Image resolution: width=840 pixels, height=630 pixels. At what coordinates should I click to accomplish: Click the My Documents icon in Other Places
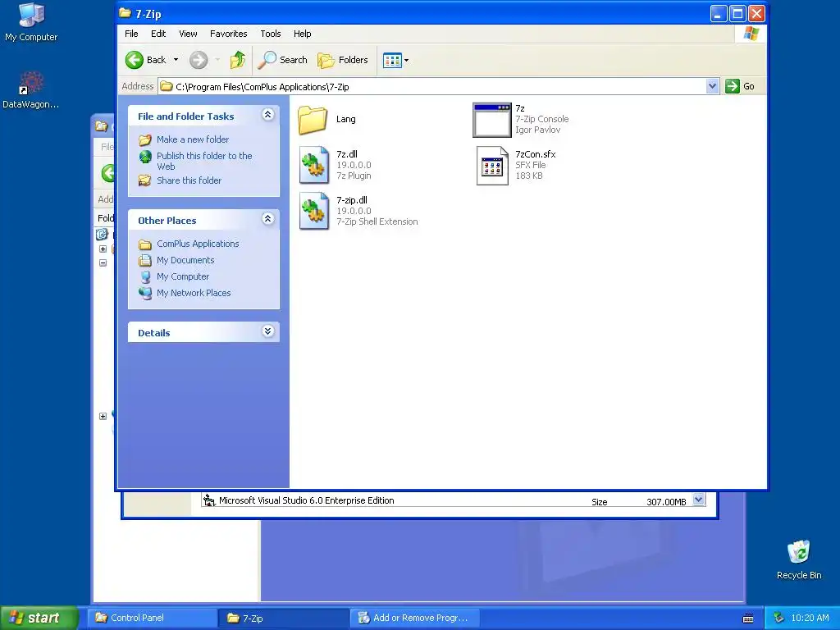pos(144,260)
